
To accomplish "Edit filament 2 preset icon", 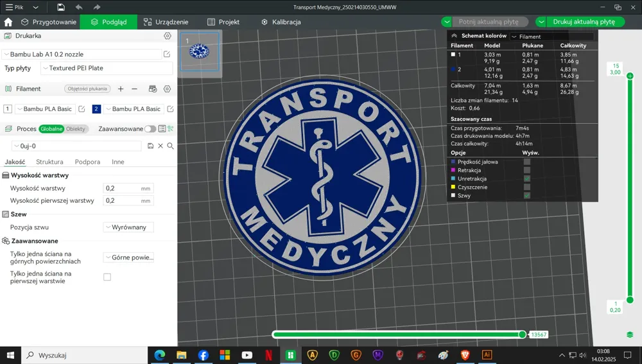I will 170,109.
